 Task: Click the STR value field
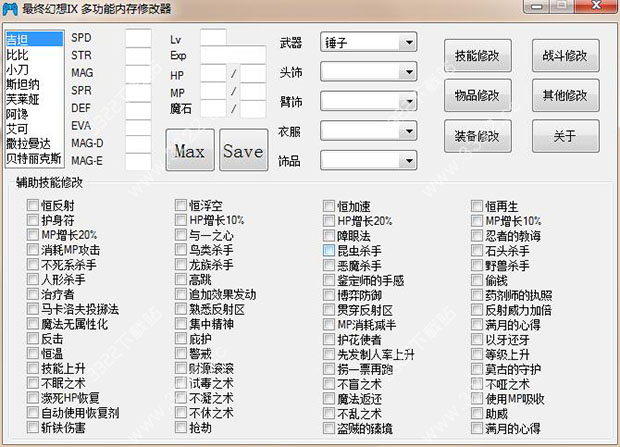click(x=138, y=56)
